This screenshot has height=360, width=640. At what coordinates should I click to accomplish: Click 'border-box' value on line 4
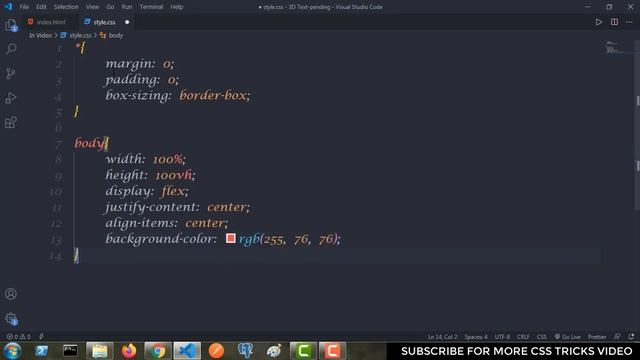213,96
